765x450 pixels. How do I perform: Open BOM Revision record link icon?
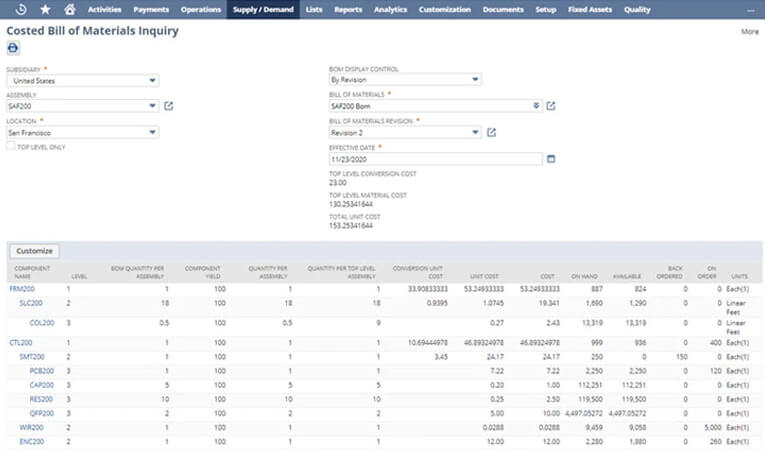[x=492, y=132]
